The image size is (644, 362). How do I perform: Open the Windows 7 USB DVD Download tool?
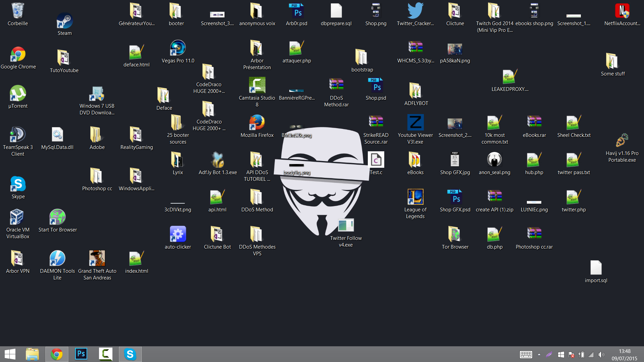tap(97, 100)
